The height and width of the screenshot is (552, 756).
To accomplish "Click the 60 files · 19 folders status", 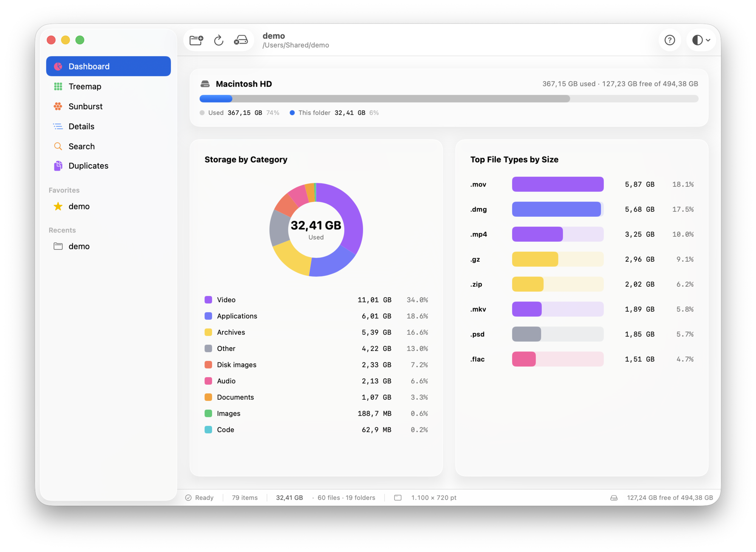I will pos(346,498).
